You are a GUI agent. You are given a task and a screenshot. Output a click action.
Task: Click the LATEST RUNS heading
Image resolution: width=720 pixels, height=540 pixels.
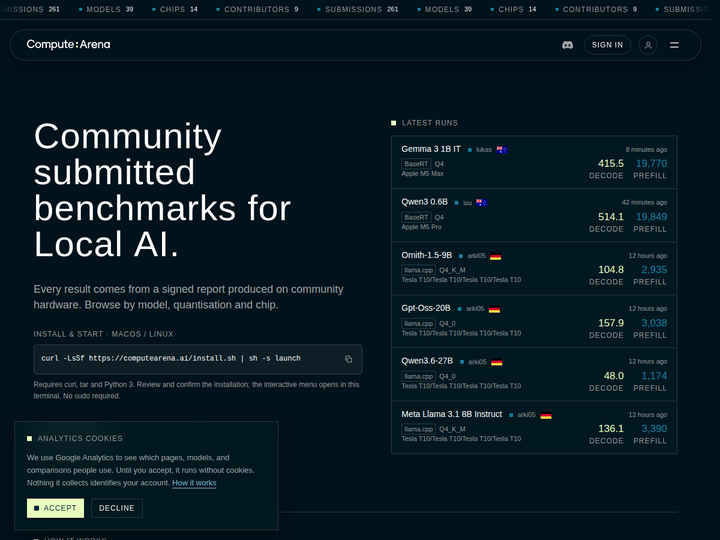pyautogui.click(x=430, y=123)
